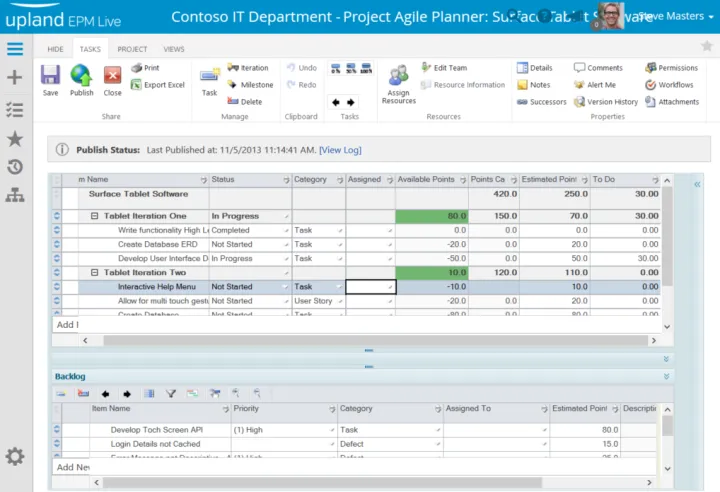Open Notes for the task
The width and height of the screenshot is (720, 492).
[533, 85]
